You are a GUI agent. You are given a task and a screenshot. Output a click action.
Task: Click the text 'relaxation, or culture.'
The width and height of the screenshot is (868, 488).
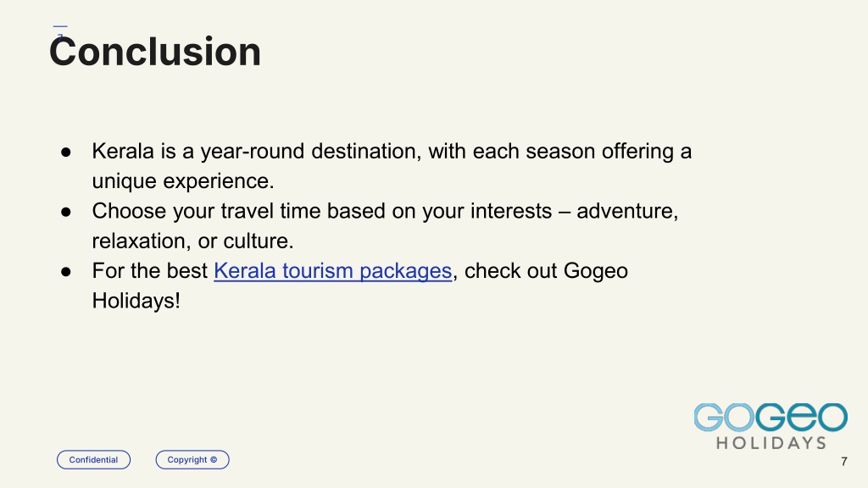point(192,241)
